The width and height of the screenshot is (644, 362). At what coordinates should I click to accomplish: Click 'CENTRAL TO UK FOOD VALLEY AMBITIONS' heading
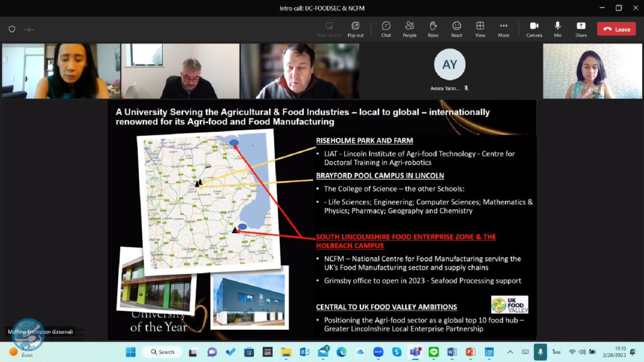tap(387, 307)
